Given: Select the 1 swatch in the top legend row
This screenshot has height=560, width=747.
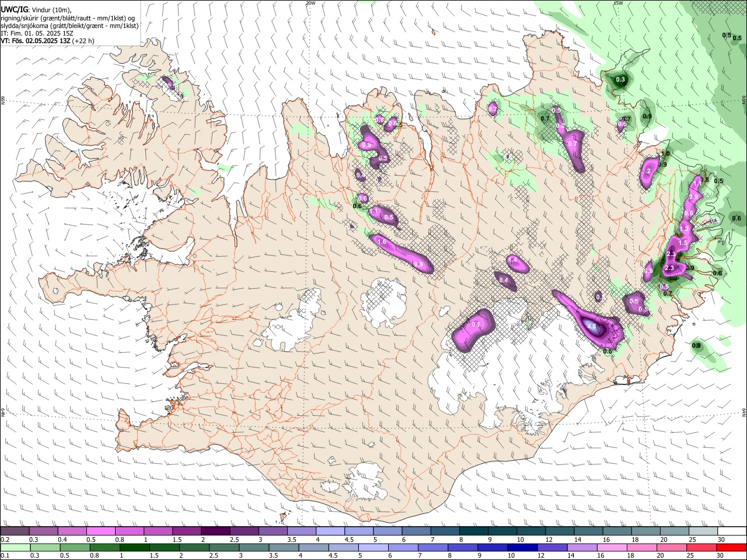Looking at the screenshot, I should pyautogui.click(x=158, y=531).
